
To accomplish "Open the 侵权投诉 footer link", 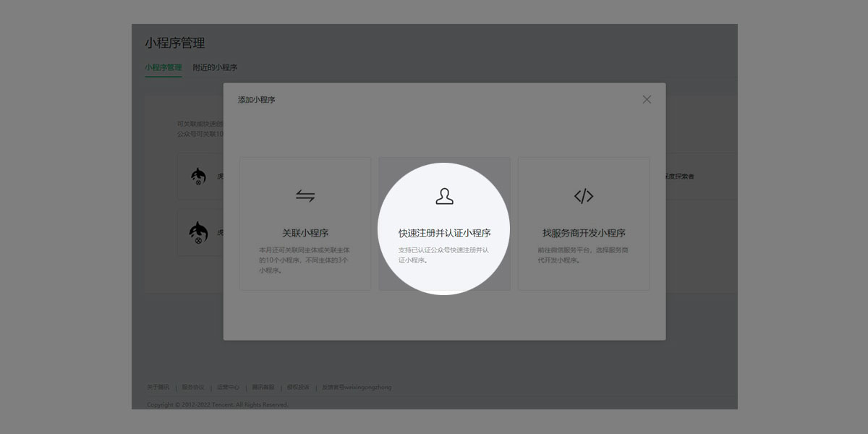I will pos(298,387).
